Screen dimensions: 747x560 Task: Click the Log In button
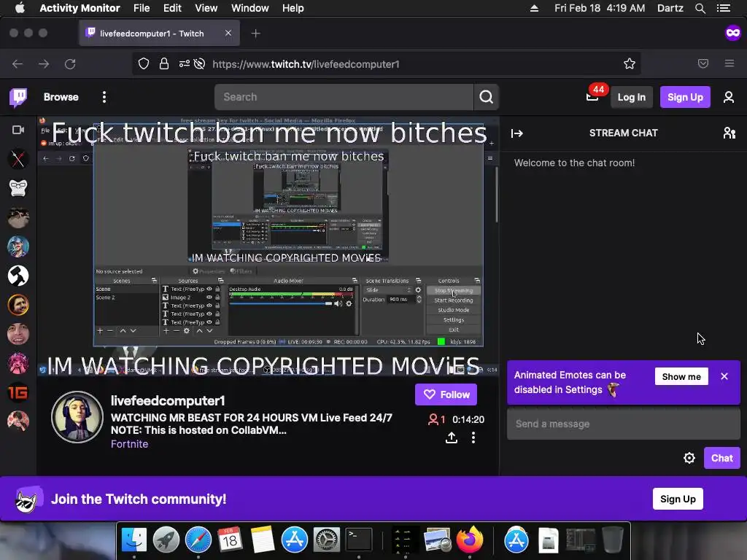[631, 97]
